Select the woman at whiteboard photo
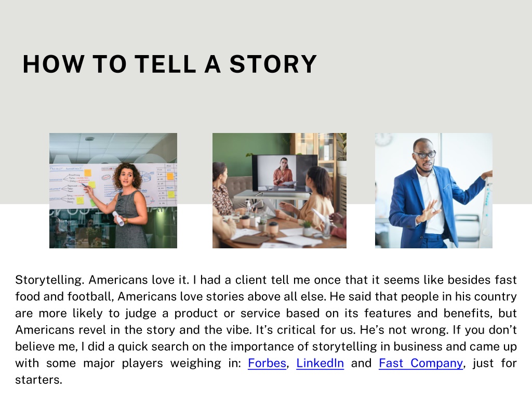The height and width of the screenshot is (399, 532). click(x=113, y=190)
